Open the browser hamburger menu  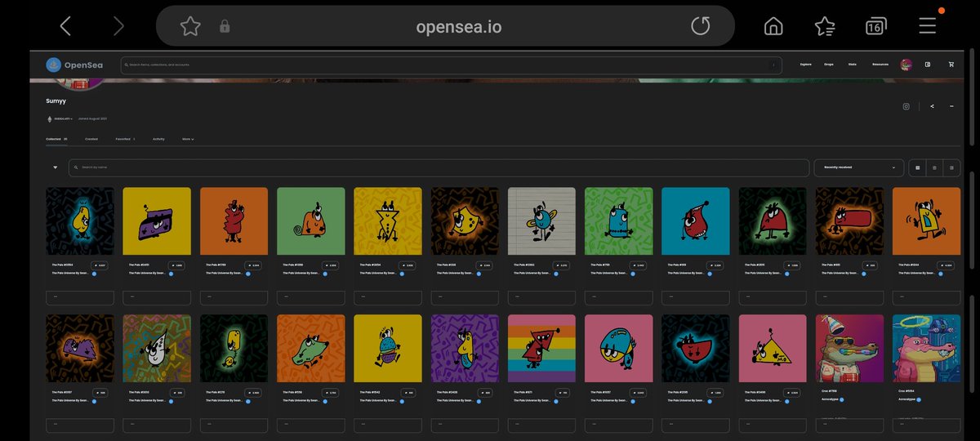927,26
